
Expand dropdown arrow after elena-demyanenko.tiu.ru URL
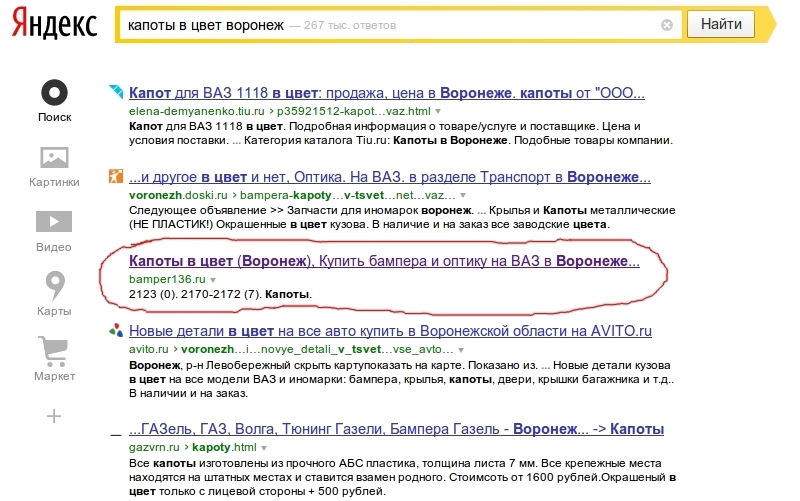click(x=438, y=111)
